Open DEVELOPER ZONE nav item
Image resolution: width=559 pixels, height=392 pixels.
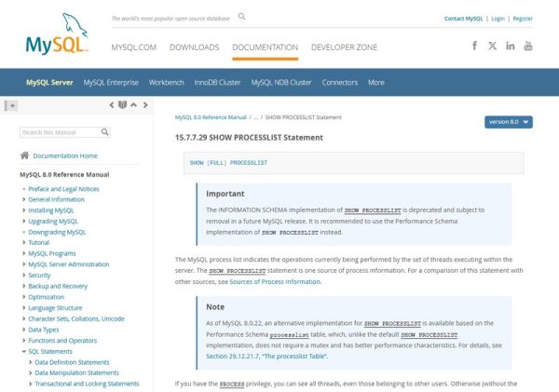[344, 47]
